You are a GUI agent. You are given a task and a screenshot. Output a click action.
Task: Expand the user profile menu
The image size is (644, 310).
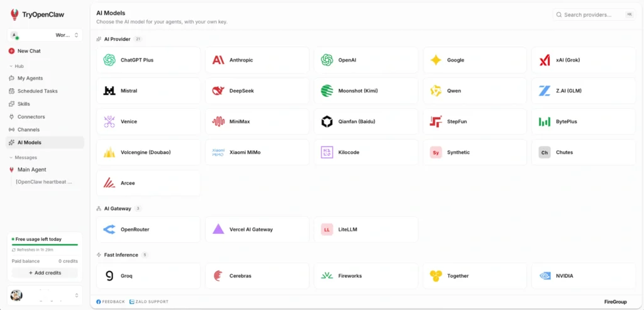point(45,295)
